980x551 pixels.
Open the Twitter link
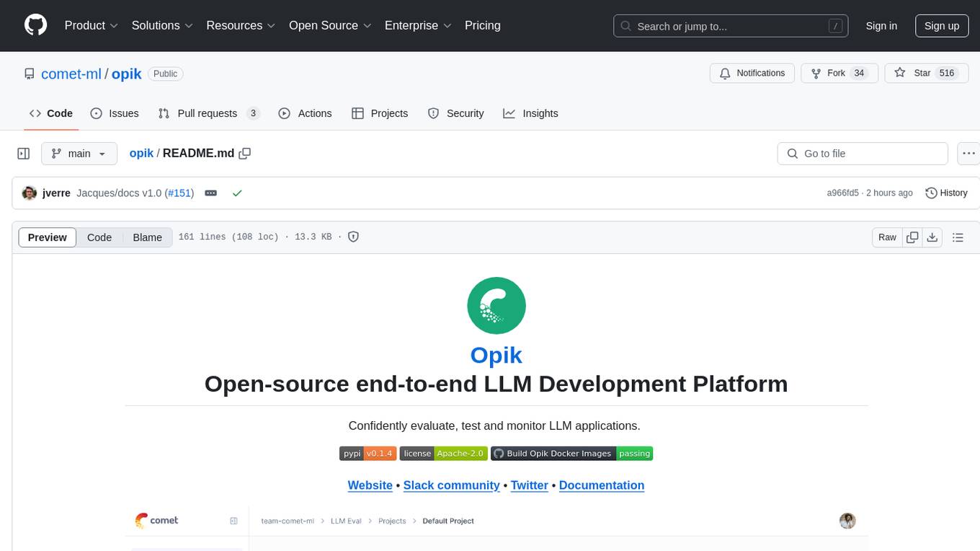point(530,485)
